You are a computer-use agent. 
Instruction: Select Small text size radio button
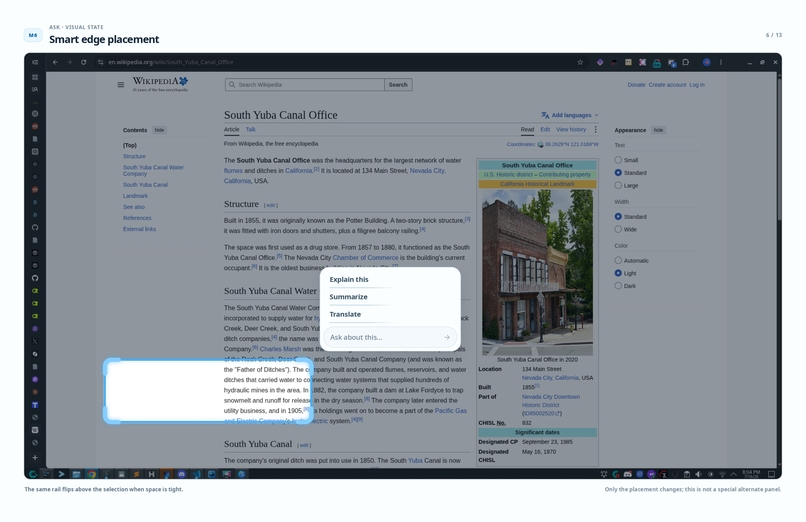pyautogui.click(x=618, y=160)
